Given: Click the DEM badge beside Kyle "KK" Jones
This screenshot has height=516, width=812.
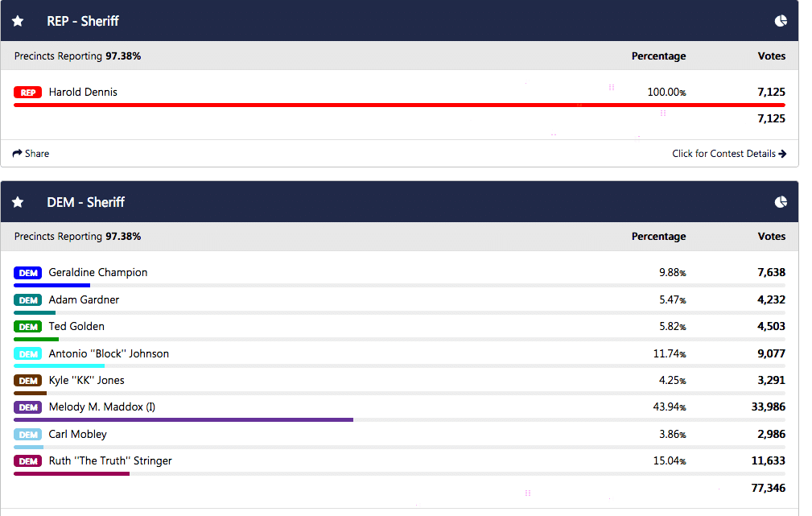Looking at the screenshot, I should (27, 381).
